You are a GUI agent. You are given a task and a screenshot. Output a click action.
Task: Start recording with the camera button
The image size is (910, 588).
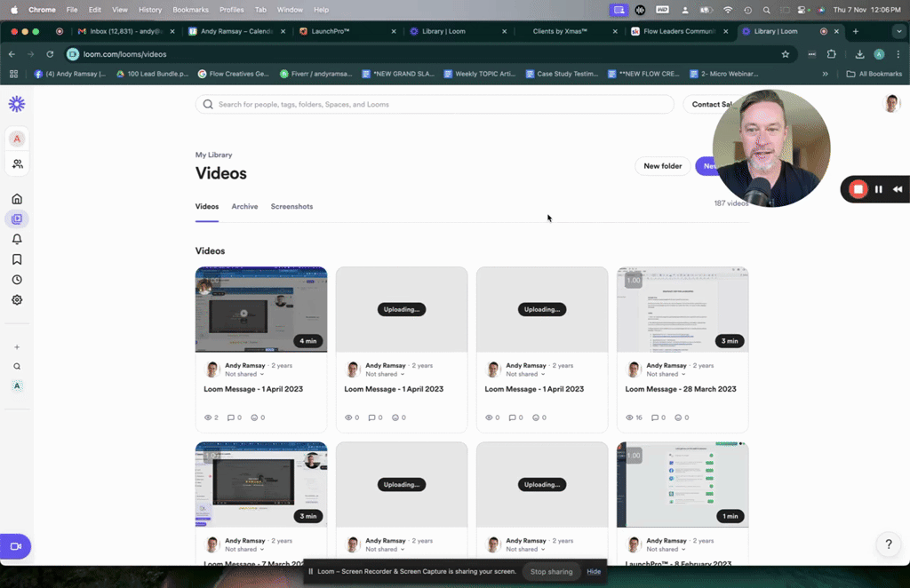[x=16, y=546]
